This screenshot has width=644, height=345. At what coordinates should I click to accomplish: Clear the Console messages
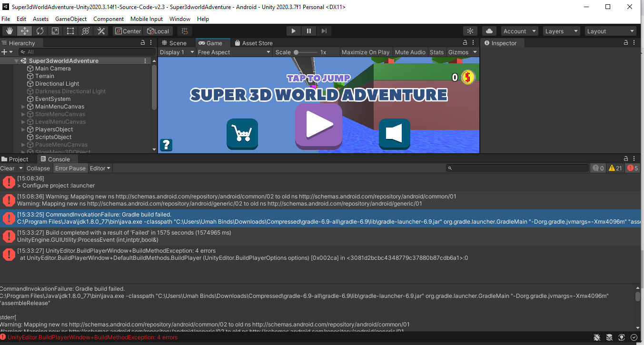click(x=8, y=168)
